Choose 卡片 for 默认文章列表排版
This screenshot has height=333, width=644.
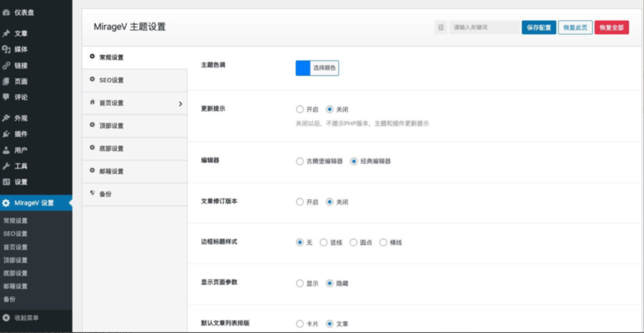pyautogui.click(x=300, y=324)
